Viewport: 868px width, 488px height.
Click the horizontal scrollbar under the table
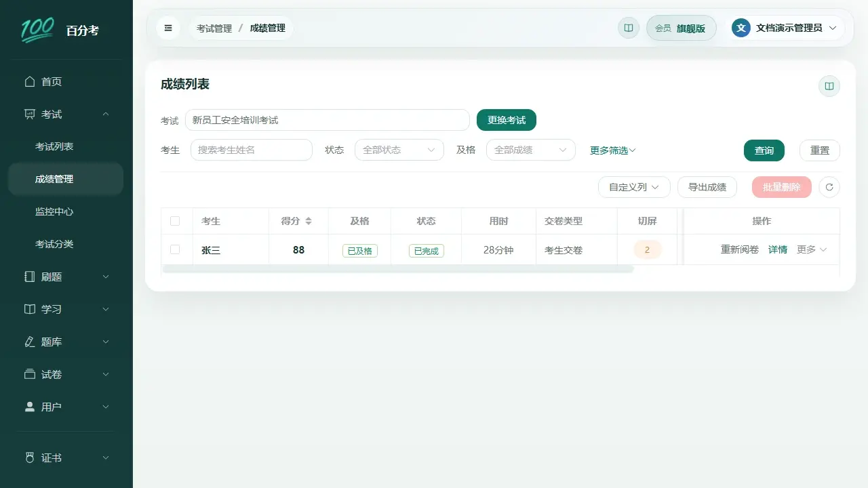(398, 269)
